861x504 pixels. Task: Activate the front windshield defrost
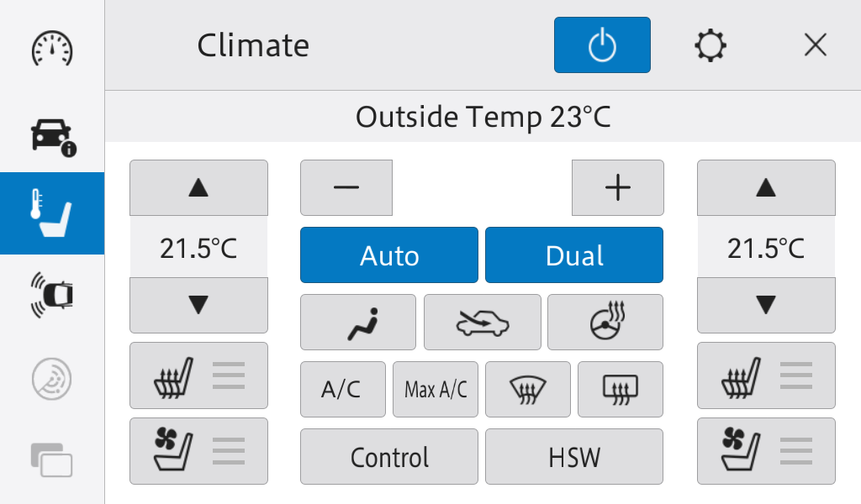528,390
